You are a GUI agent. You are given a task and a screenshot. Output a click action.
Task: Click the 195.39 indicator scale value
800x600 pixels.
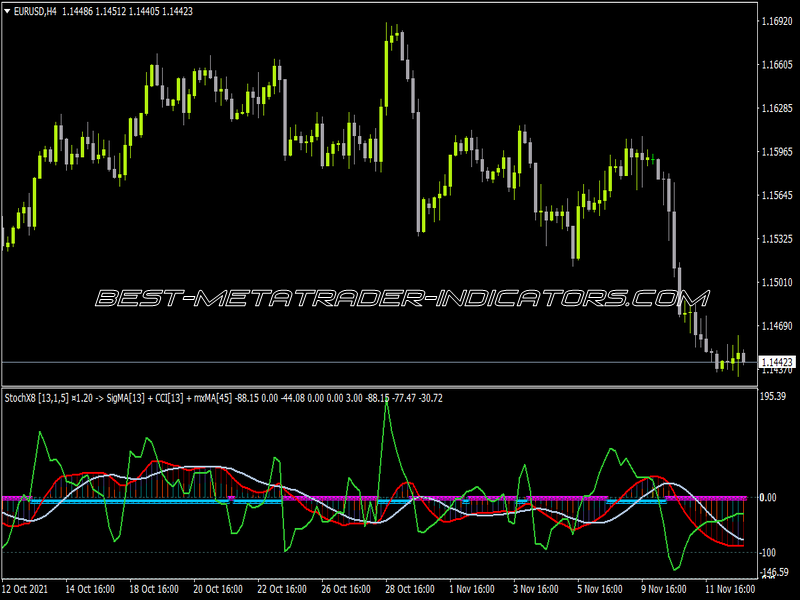click(773, 396)
